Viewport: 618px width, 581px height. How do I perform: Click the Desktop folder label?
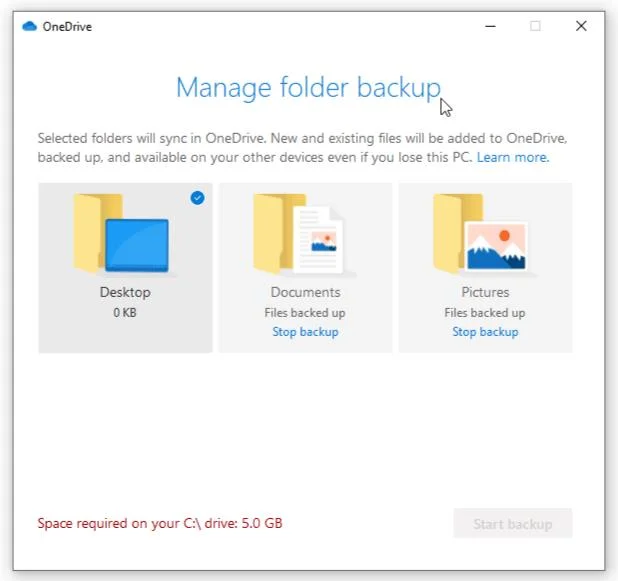(125, 292)
